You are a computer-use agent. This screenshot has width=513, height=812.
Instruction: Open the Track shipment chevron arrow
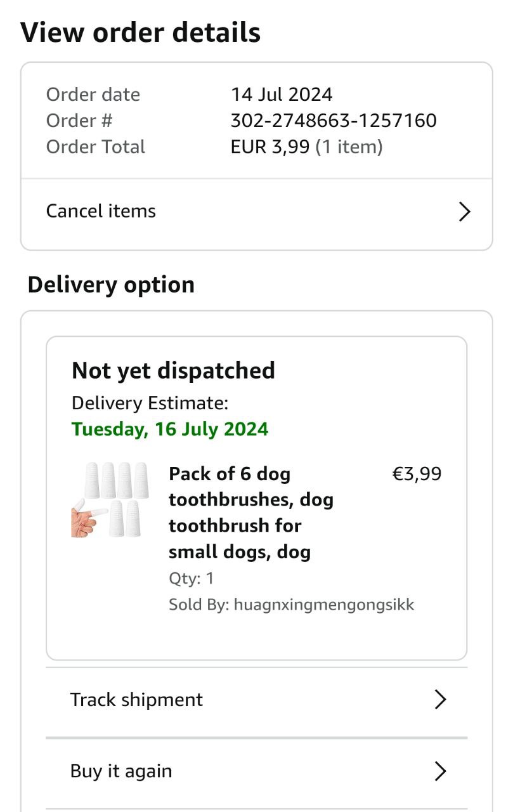pyautogui.click(x=440, y=700)
